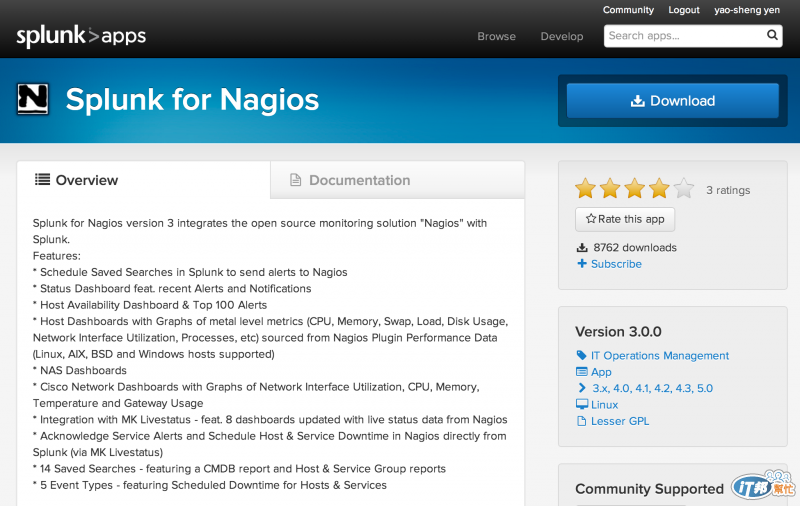The width and height of the screenshot is (800, 506).
Task: Open the Community link
Action: point(628,10)
